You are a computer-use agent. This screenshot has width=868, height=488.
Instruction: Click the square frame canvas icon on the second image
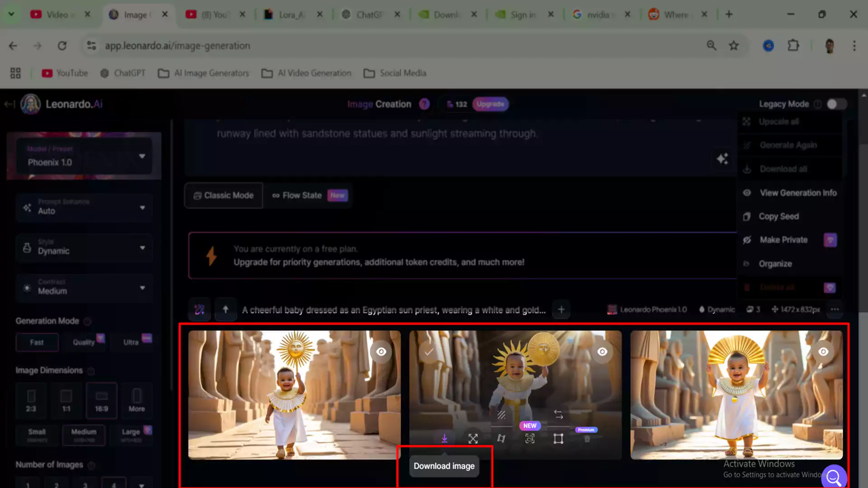click(x=558, y=439)
